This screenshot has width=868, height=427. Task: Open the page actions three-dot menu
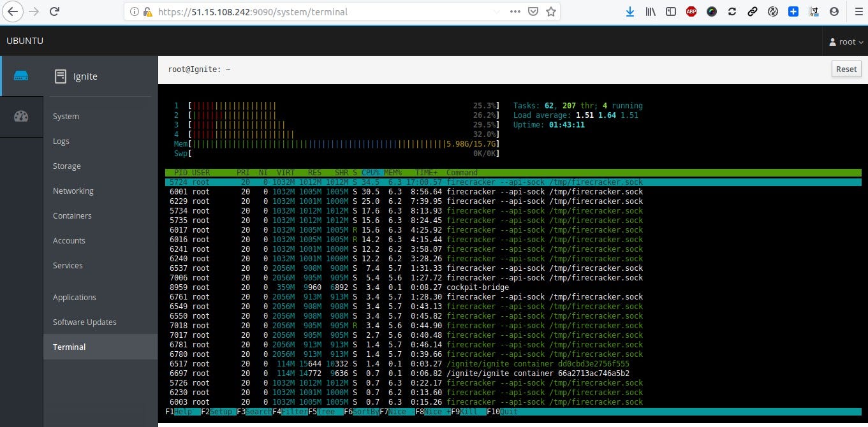(x=515, y=11)
